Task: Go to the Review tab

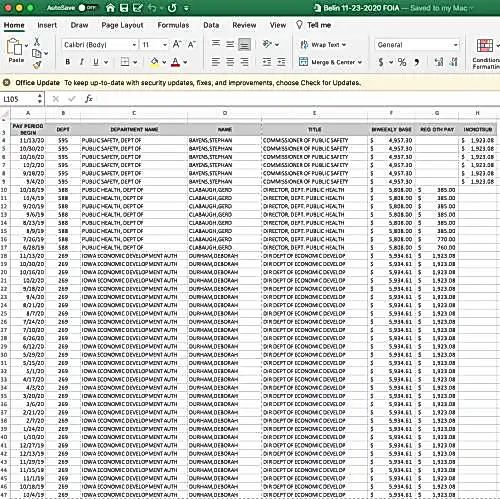Action: point(244,25)
